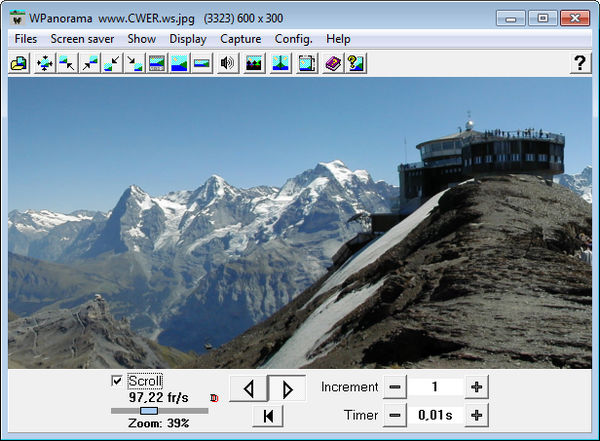Click the question mark over image icon
Viewport: 600px width, 441px height.
click(x=356, y=63)
